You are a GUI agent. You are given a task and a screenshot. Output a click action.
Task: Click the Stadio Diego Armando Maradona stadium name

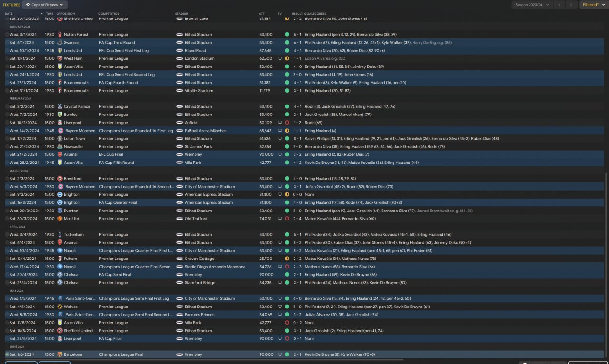(x=215, y=267)
